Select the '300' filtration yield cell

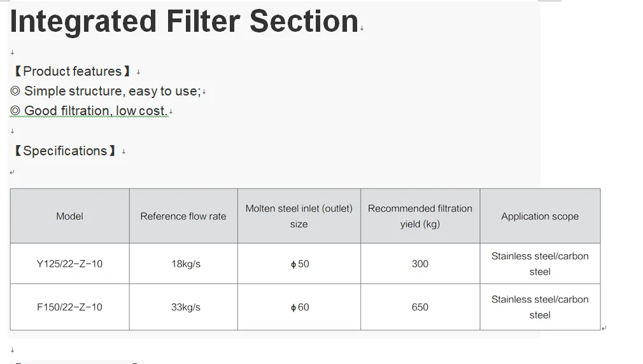(420, 263)
